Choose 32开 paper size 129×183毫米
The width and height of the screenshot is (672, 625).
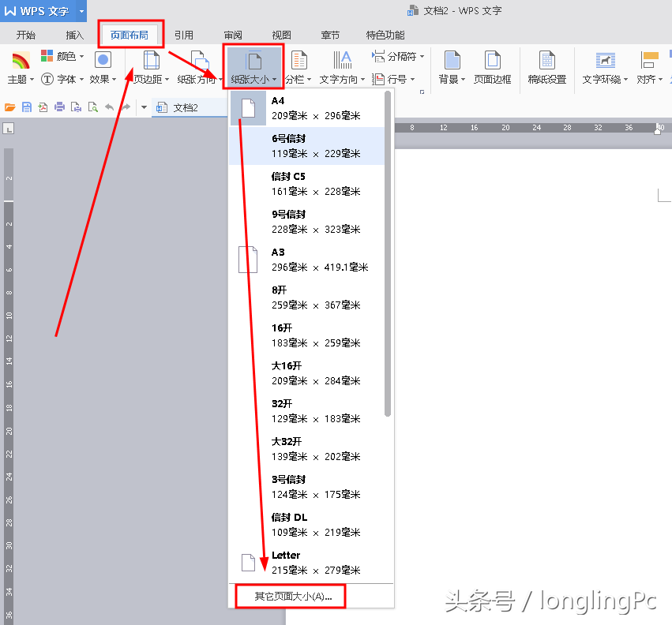tap(307, 411)
